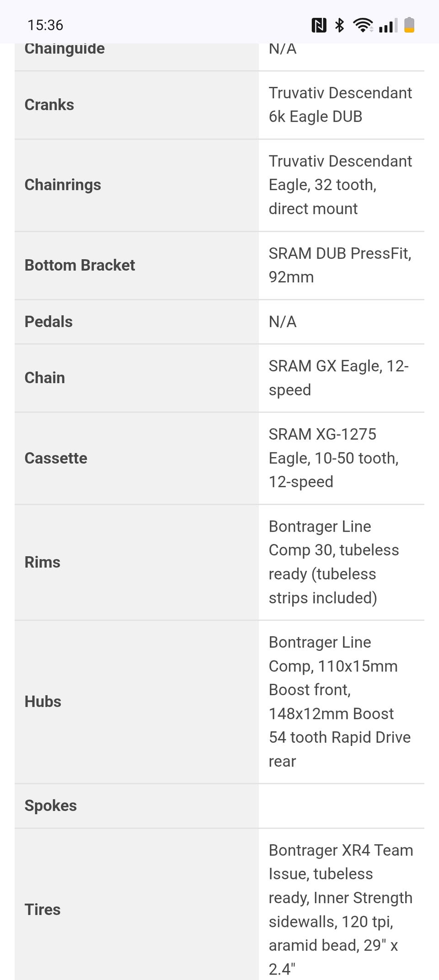Tap the Wi-Fi signal icon
Image resolution: width=439 pixels, height=980 pixels.
click(362, 25)
